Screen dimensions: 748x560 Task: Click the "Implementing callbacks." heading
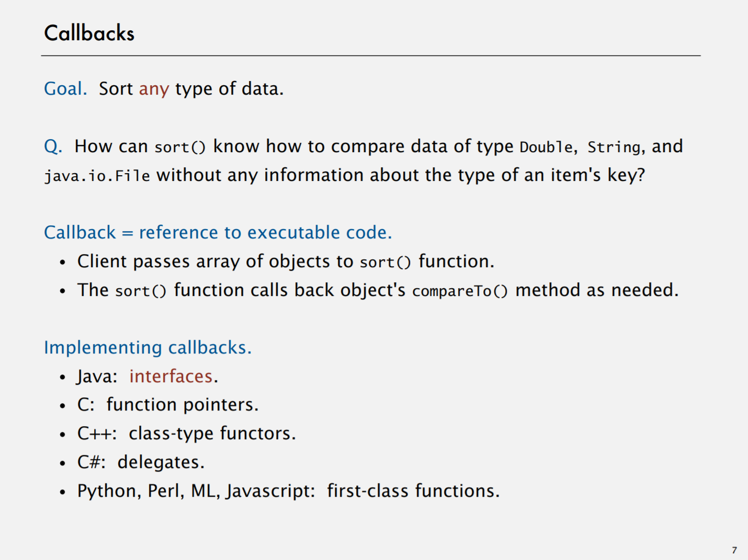(148, 348)
